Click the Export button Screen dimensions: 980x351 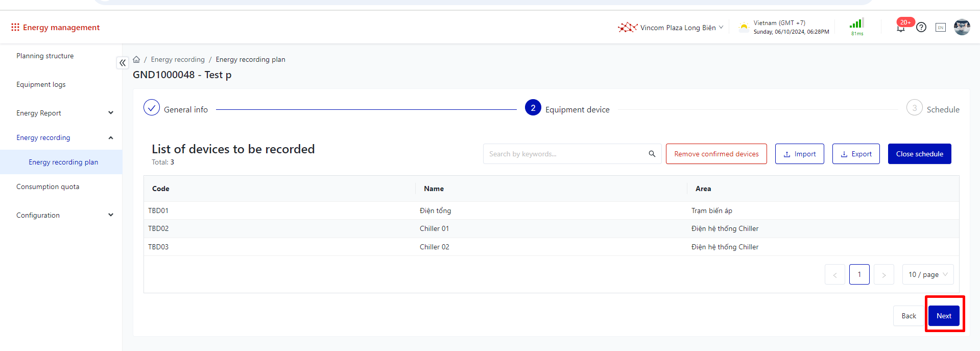coord(855,154)
